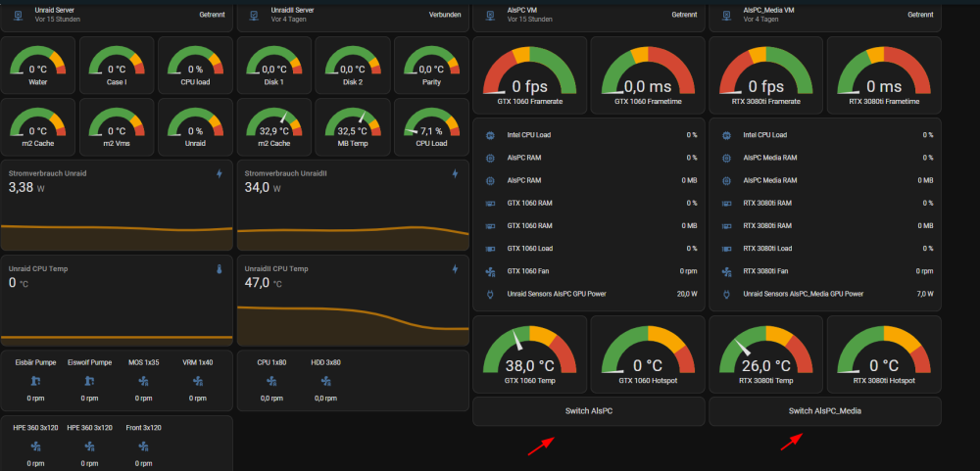Open the Disk 2 temperature gauge
The height and width of the screenshot is (471, 980).
[x=353, y=65]
